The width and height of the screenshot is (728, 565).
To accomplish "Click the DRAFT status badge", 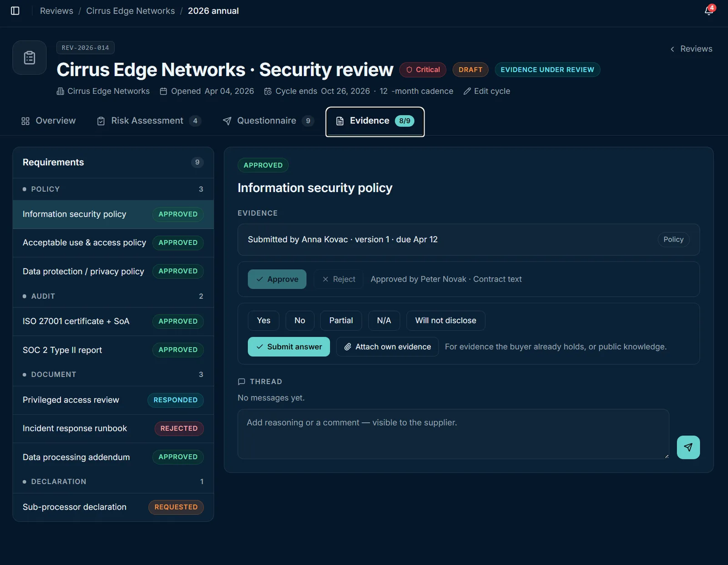I will [x=470, y=70].
